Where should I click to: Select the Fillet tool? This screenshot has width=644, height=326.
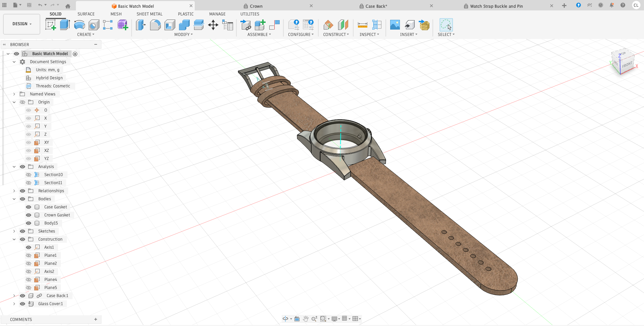pyautogui.click(x=155, y=25)
